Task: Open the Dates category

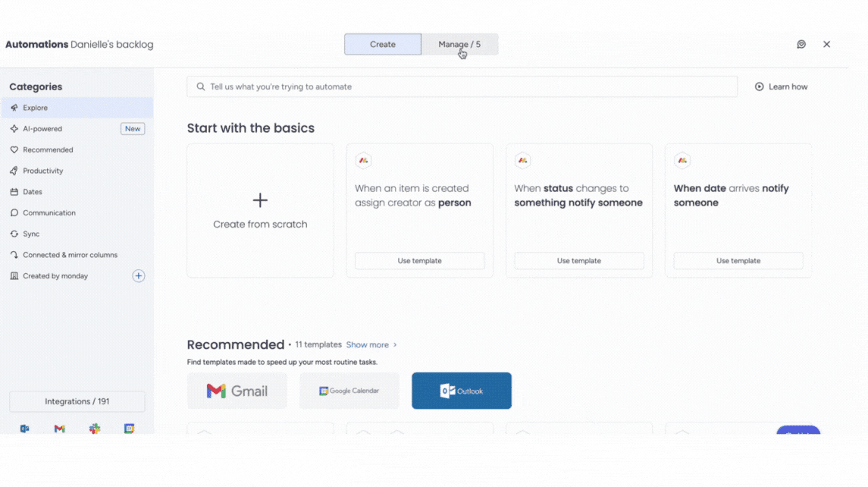Action: 33,191
